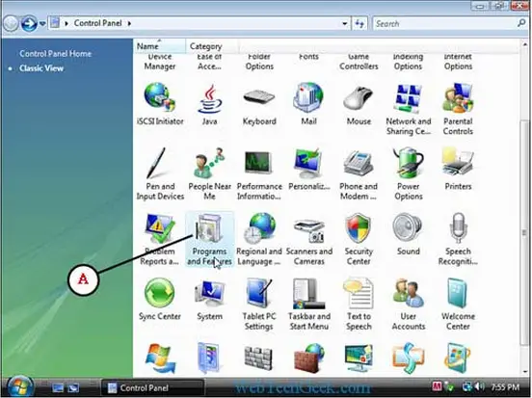Click the Control Panel breadcrumb text
Image resolution: width=532 pixels, height=398 pixels.
[x=97, y=23]
